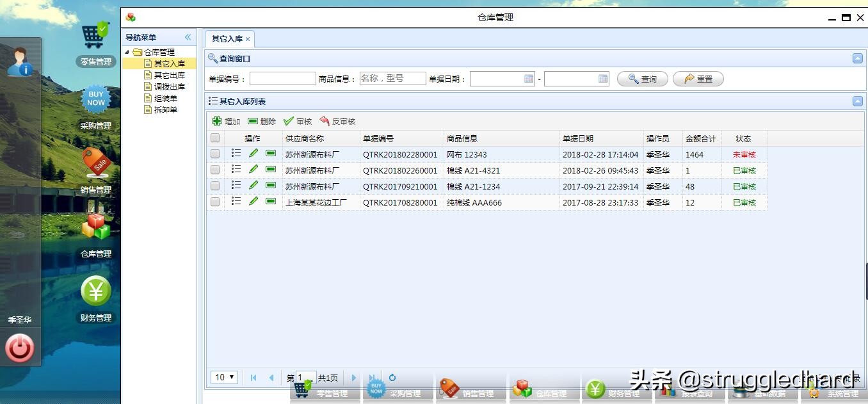
Task: Click the 审核 green checkmark icon
Action: [289, 121]
